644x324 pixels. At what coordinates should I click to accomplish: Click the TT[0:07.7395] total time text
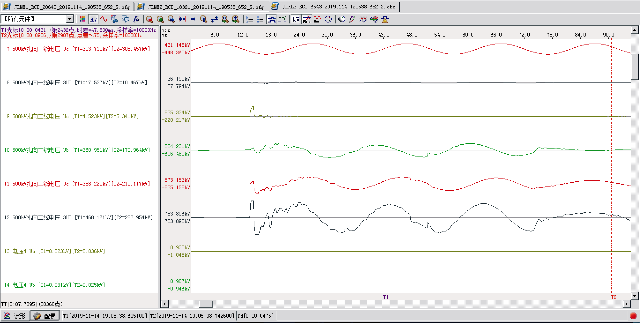click(32, 304)
